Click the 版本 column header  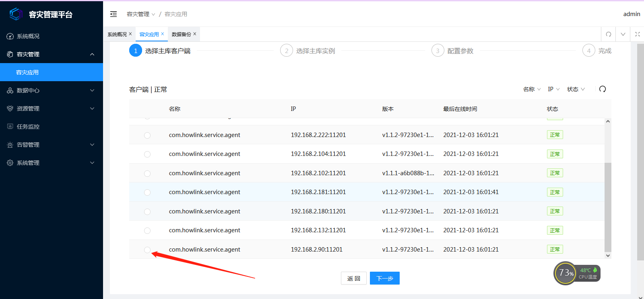(x=388, y=109)
